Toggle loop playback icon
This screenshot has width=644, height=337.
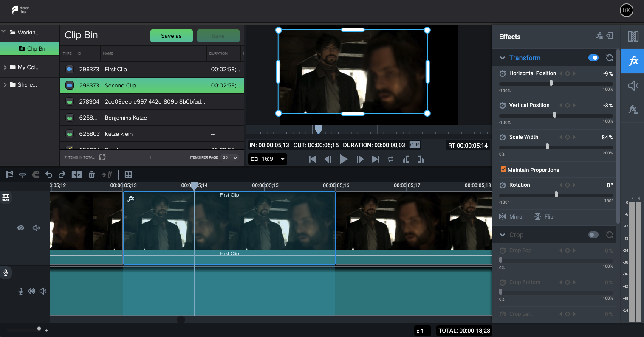point(390,159)
